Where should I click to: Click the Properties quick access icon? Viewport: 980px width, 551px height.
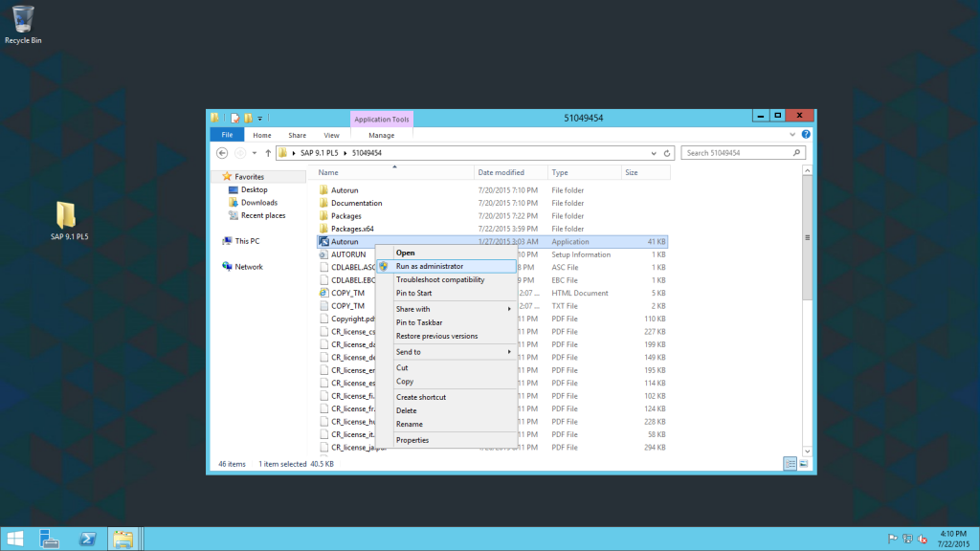(235, 118)
